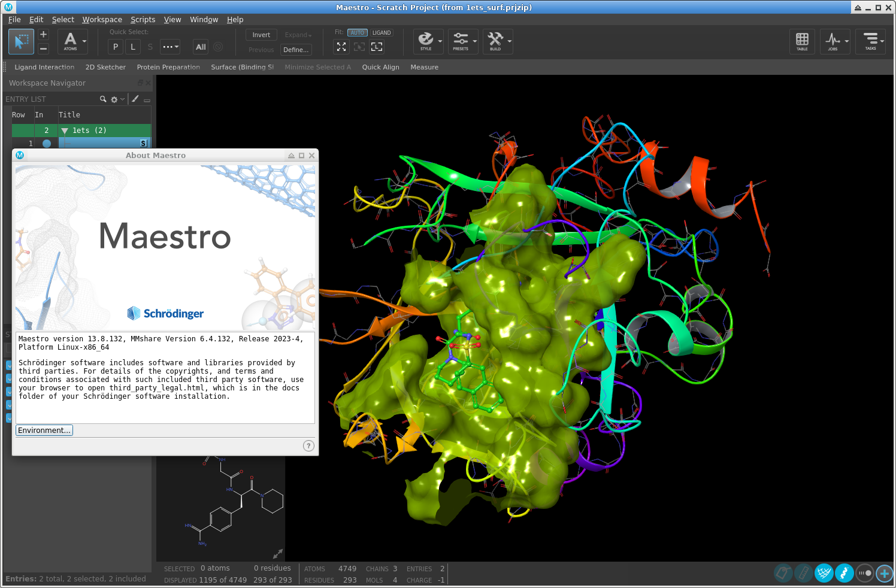
Task: Expand the Build dropdown arrow
Action: click(x=510, y=41)
